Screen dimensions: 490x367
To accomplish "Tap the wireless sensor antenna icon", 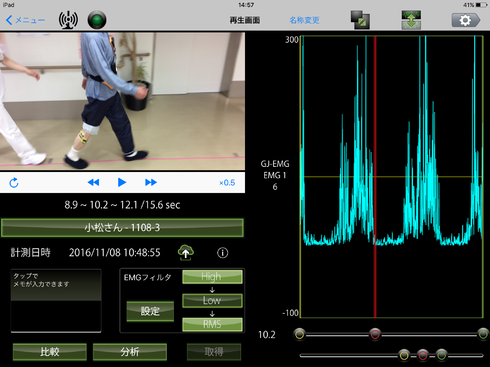I will tap(68, 20).
